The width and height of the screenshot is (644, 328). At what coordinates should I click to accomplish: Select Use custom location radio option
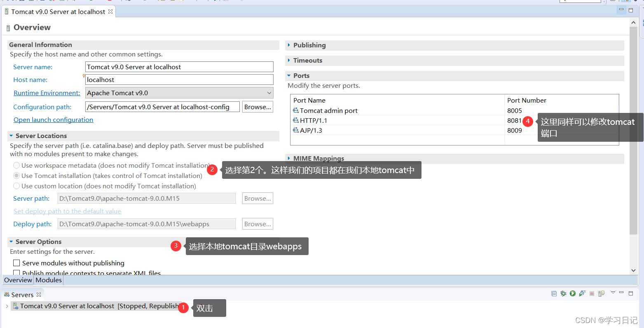pyautogui.click(x=16, y=186)
